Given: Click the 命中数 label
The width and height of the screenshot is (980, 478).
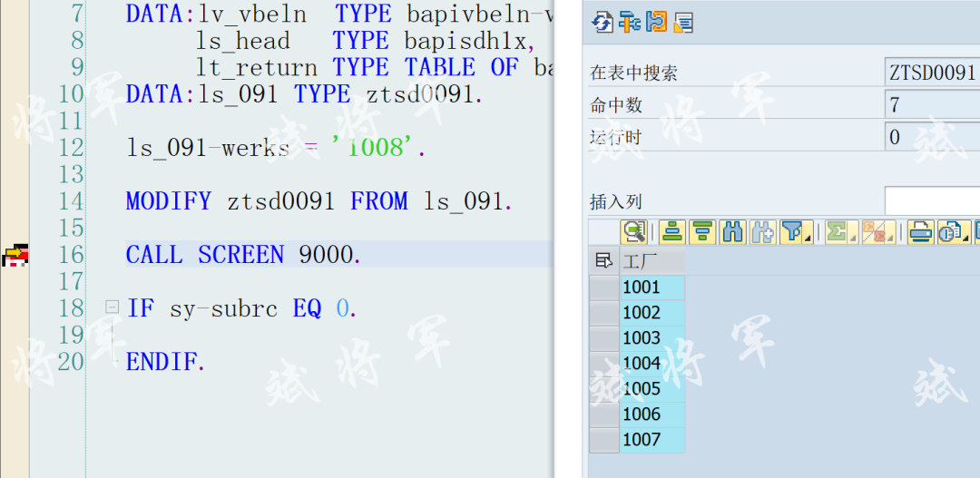Looking at the screenshot, I should coord(616,105).
